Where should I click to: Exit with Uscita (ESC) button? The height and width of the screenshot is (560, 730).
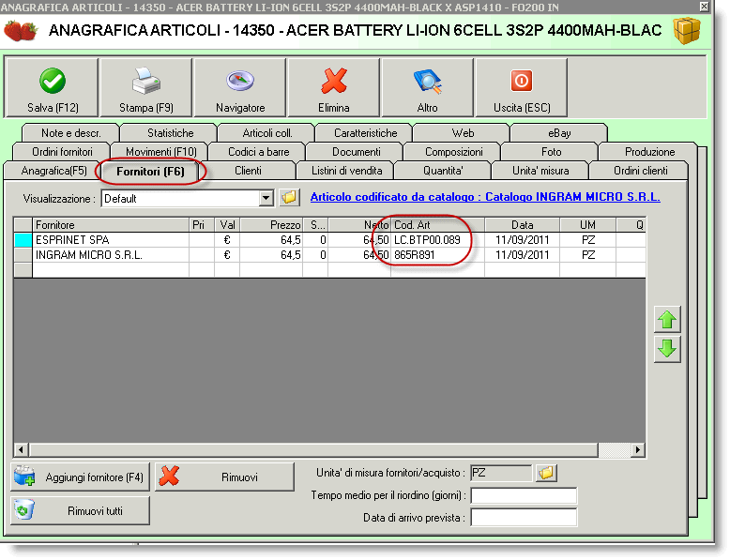521,88
